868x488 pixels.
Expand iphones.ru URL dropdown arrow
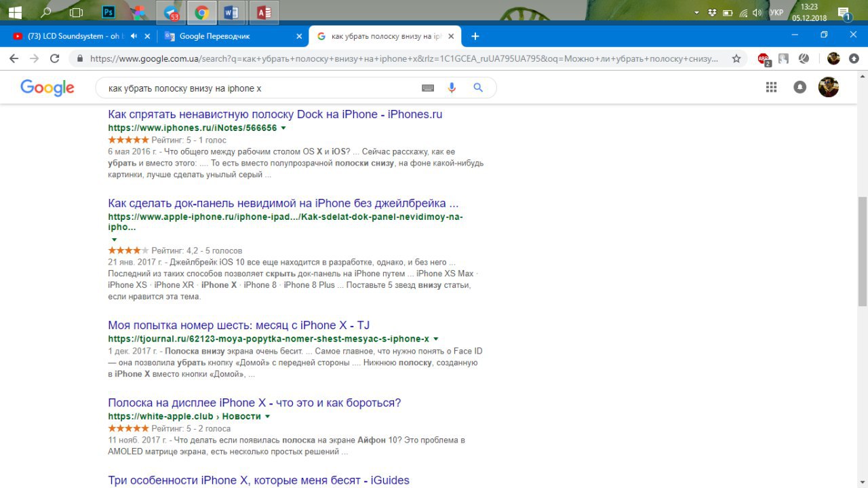(283, 128)
